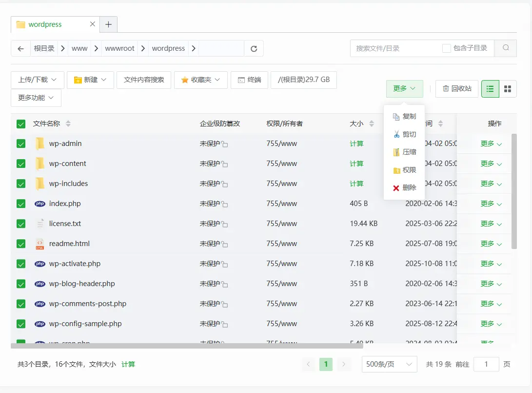532x393 pixels.
Task: Sort by file name arrows
Action: tap(68, 124)
